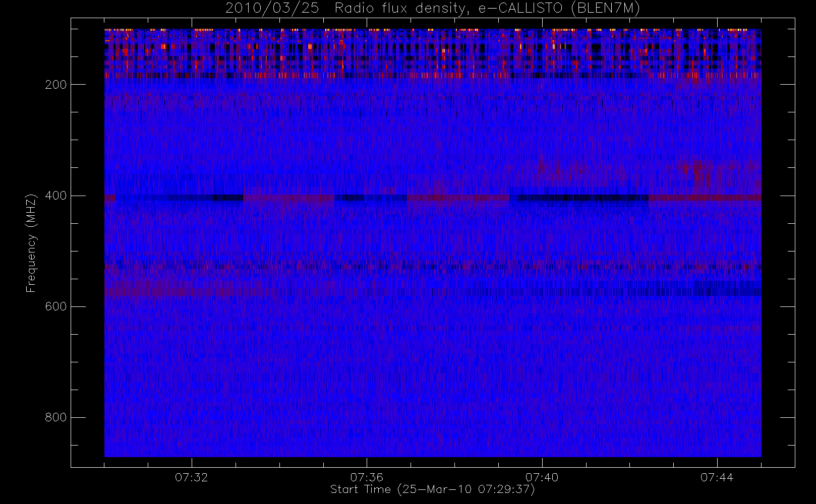Click the 'Start Time (25-Mar-10 07:29:37)' axis label
Image resolution: width=816 pixels, height=504 pixels.
coord(432,489)
